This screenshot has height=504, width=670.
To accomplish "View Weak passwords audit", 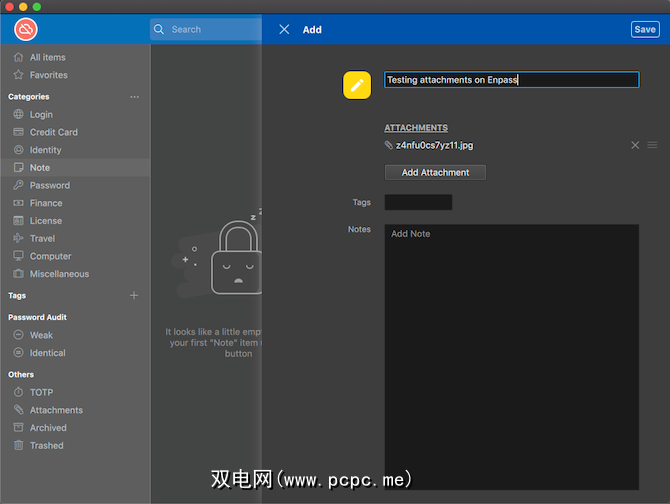I will [41, 335].
